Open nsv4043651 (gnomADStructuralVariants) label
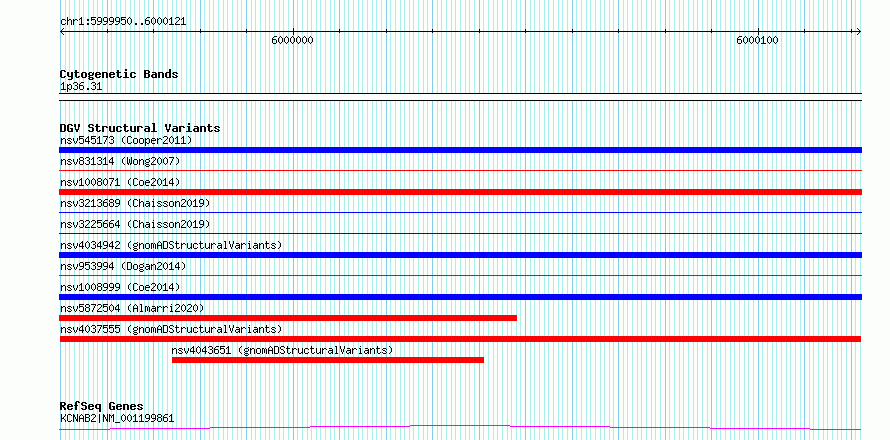Screen dimensions: 890x440 [282, 350]
